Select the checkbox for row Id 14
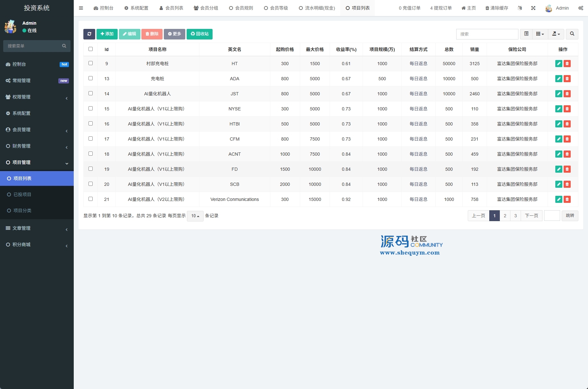588x389 pixels. point(90,93)
